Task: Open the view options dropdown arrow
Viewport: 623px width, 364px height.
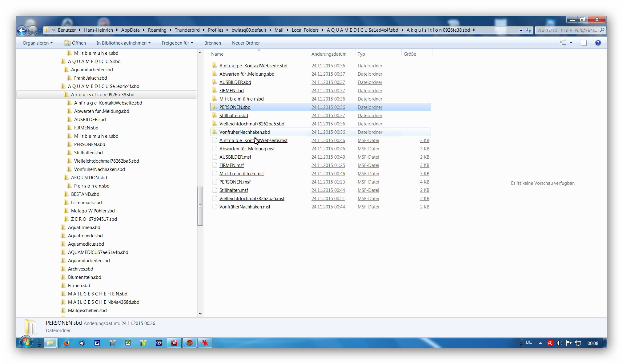Action: click(x=571, y=43)
